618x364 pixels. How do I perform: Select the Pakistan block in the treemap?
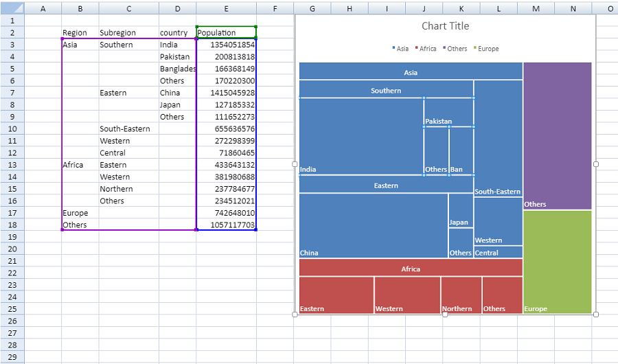pyautogui.click(x=448, y=113)
